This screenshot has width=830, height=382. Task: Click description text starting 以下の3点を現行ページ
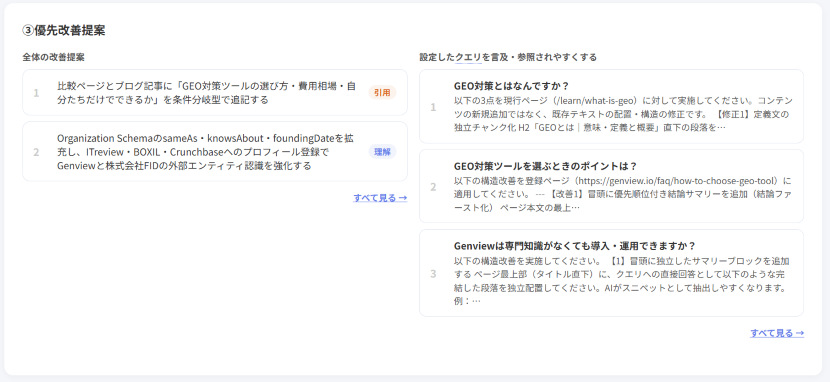coord(623,114)
